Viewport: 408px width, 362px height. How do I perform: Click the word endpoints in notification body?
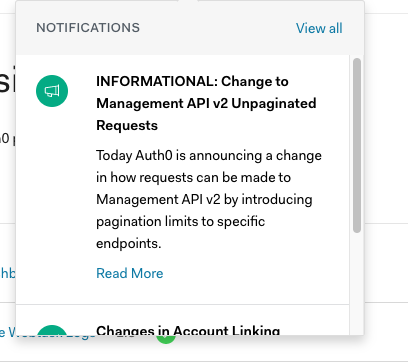pos(128,244)
